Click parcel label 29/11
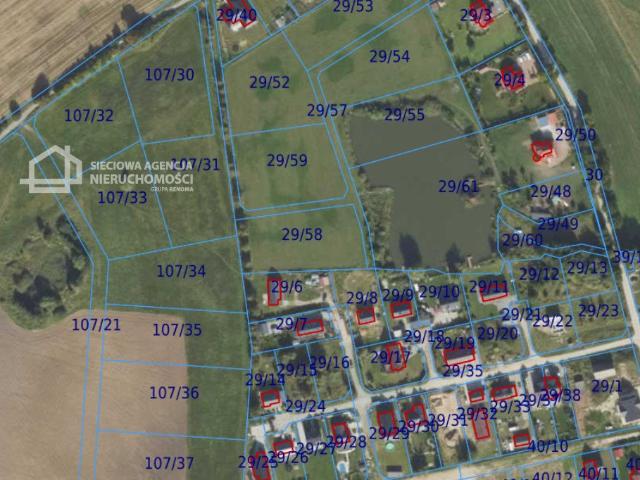Screen dimensions: 640x480 [489, 287]
